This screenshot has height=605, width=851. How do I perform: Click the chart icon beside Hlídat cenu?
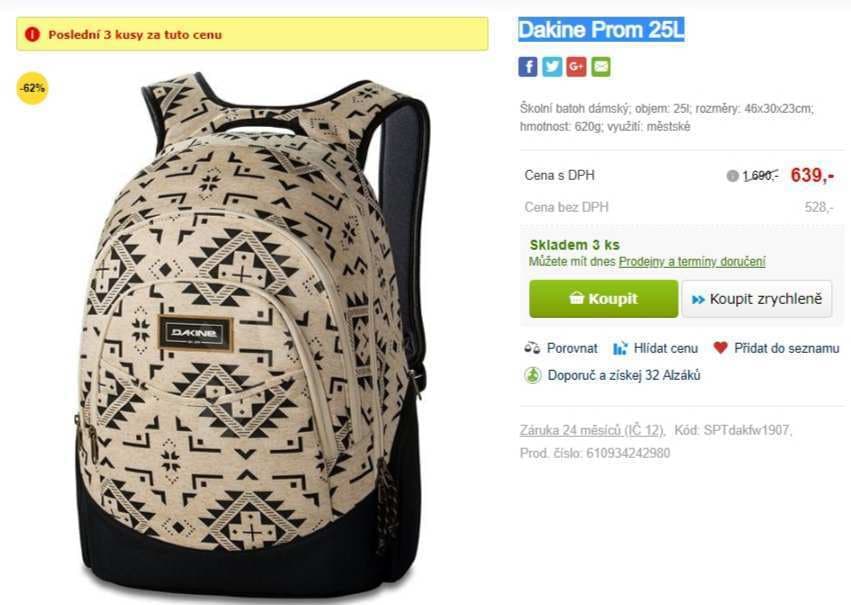click(620, 348)
